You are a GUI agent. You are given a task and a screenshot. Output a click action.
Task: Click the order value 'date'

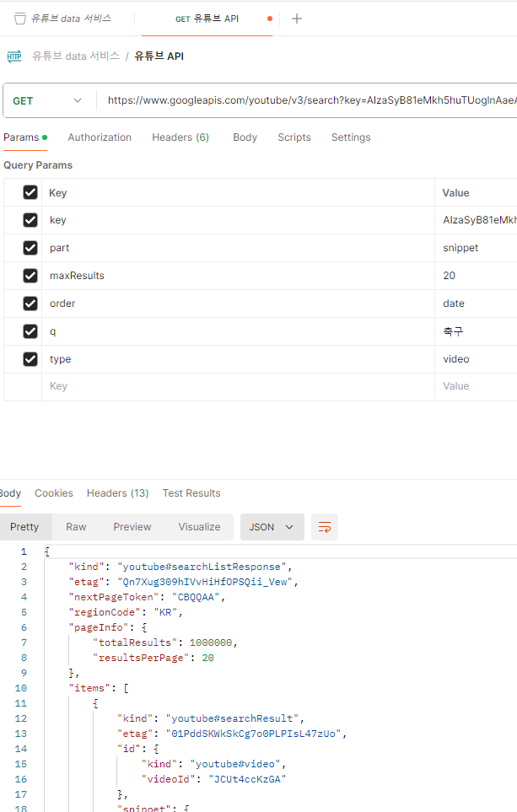453,304
